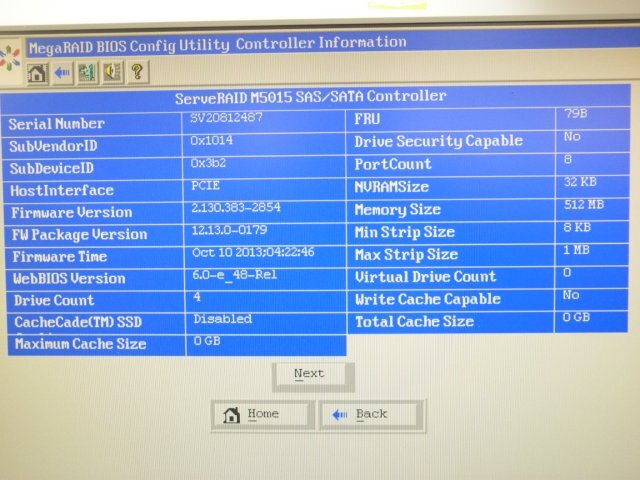Click the blue back arrow toolbar icon
This screenshot has width=640, height=480.
tap(62, 73)
